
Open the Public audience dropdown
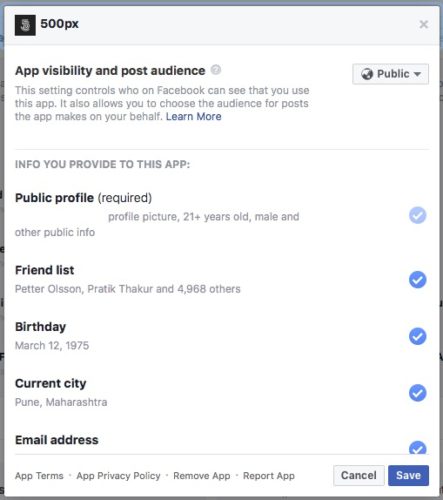coord(390,74)
